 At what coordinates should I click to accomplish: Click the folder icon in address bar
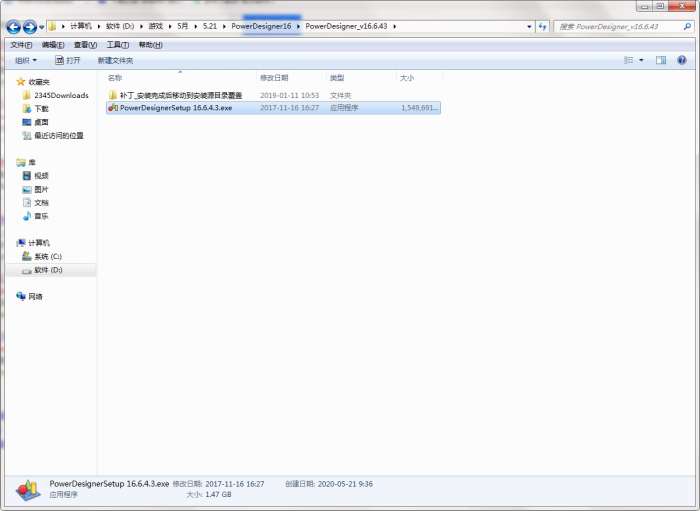click(x=52, y=26)
